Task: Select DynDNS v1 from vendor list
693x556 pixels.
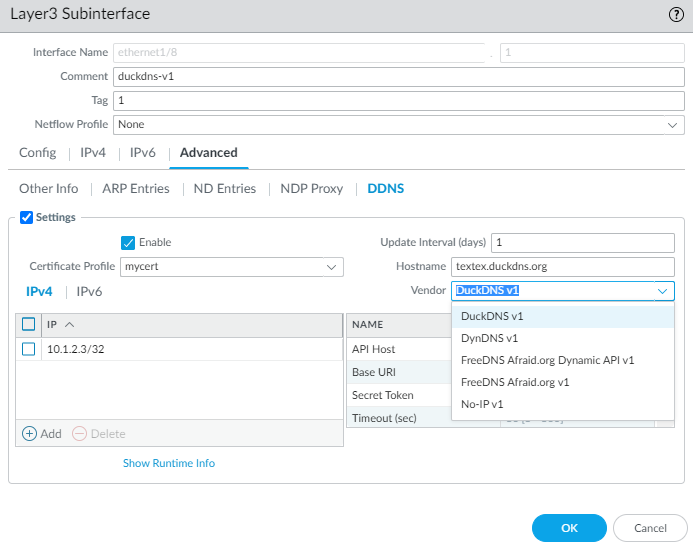Action: pos(489,338)
